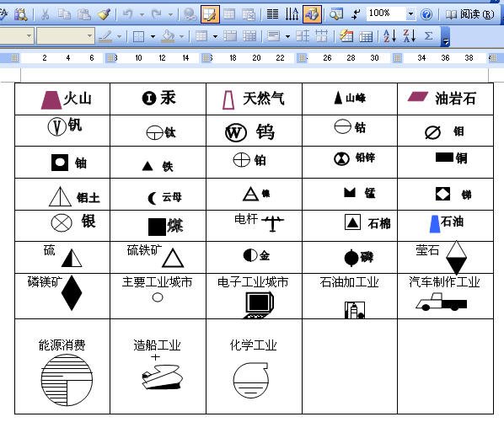Click the Insert Hyperlink globe icon
The width and height of the screenshot is (504, 433).
pyautogui.click(x=190, y=14)
